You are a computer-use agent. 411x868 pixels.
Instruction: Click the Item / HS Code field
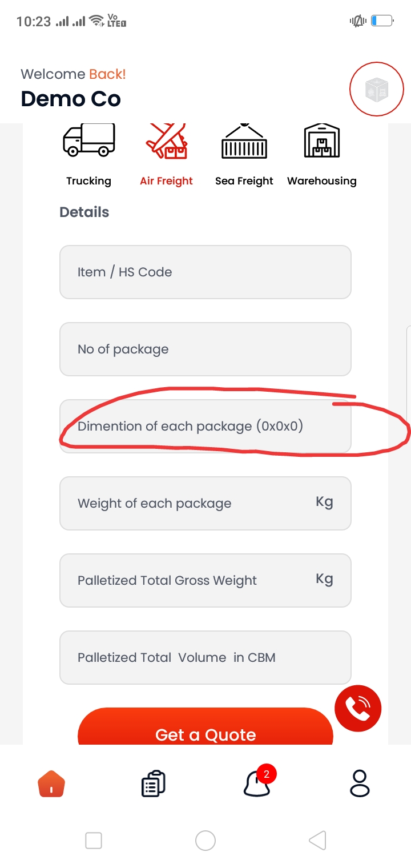(x=205, y=272)
